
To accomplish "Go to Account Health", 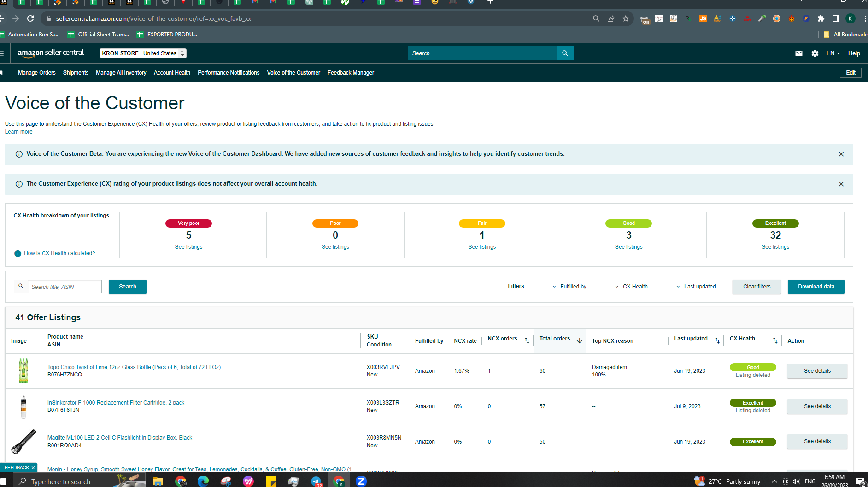I will click(172, 73).
